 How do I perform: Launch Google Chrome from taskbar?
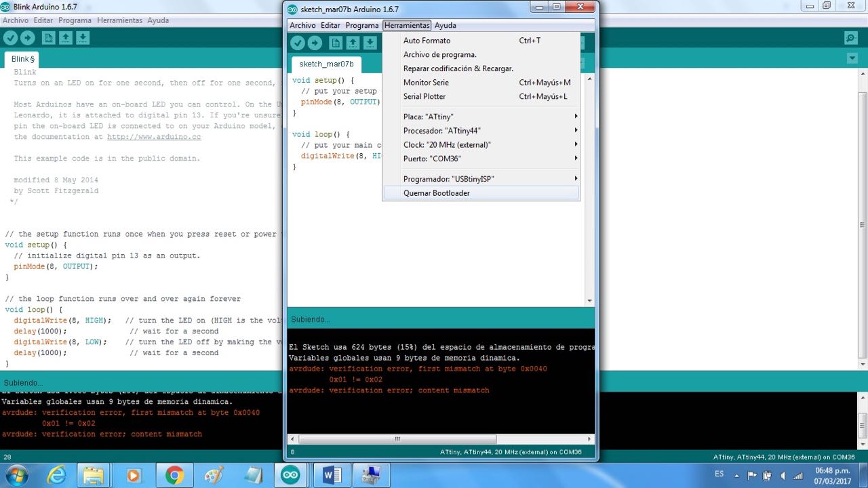[174, 476]
